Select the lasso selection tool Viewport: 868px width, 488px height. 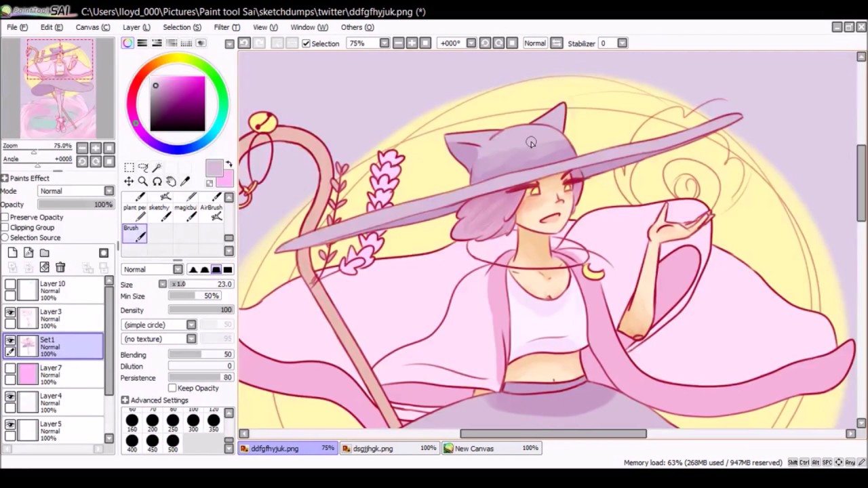pos(143,167)
